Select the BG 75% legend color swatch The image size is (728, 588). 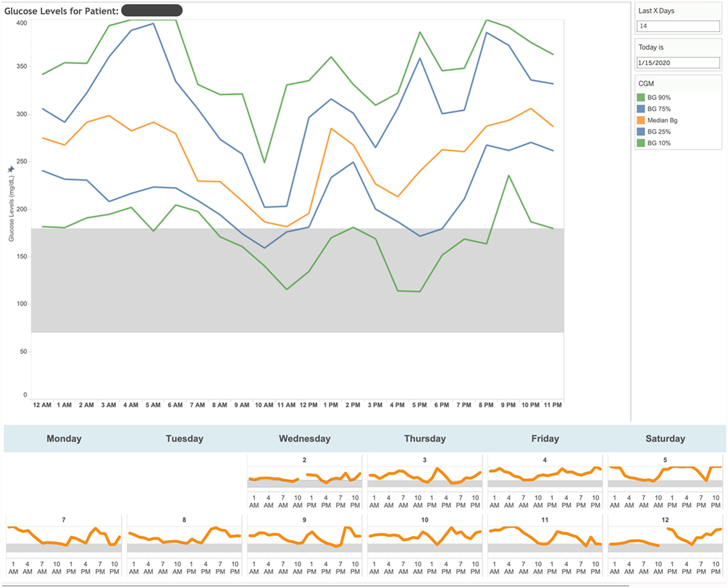641,109
